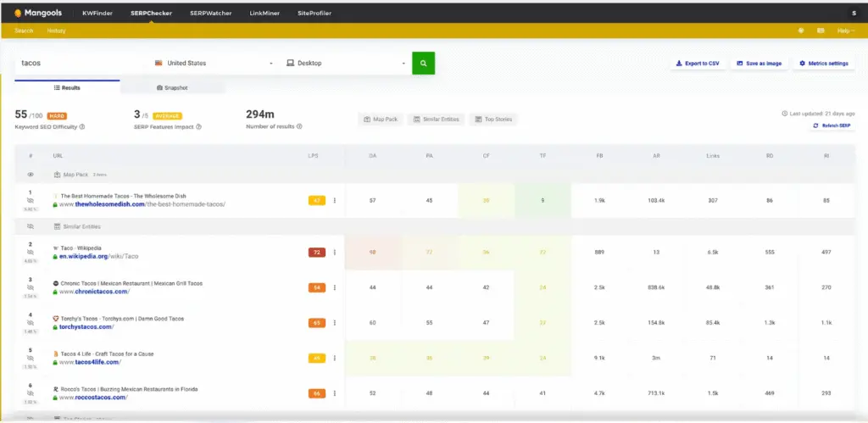Click LPS badge 66 for Rocco's Tacos
This screenshot has width=868, height=423.
pos(317,393)
